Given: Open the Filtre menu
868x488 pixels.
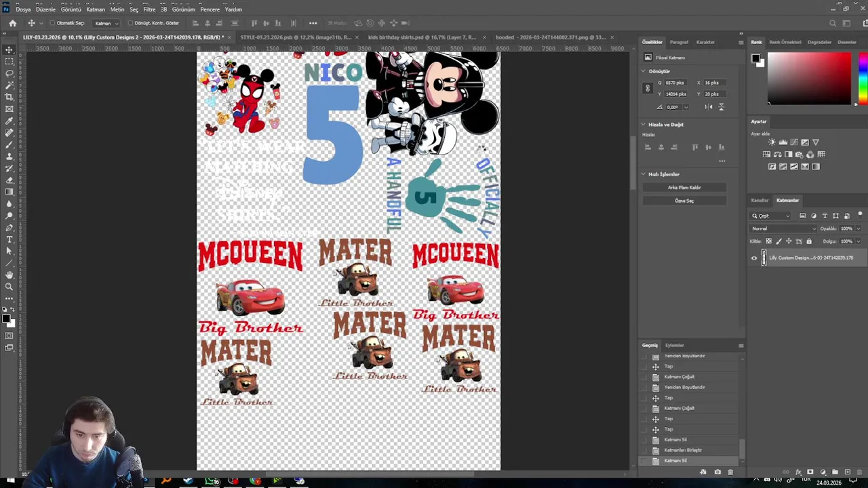Looking at the screenshot, I should (149, 9).
